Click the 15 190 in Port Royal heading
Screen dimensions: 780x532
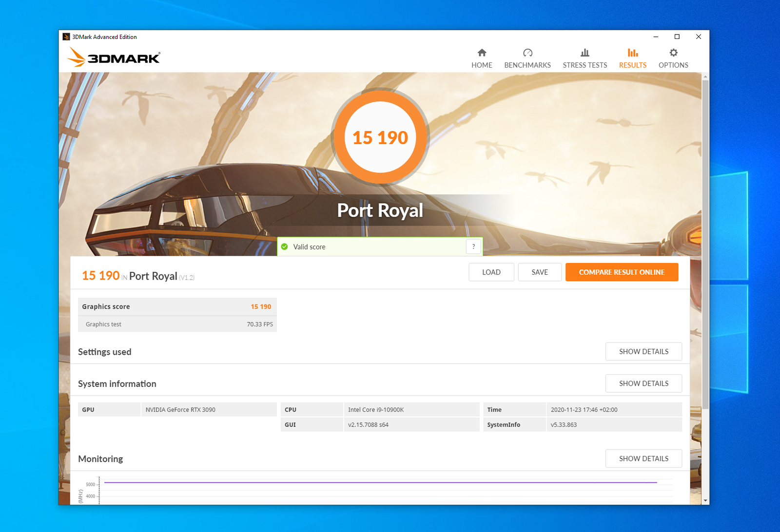click(x=138, y=276)
